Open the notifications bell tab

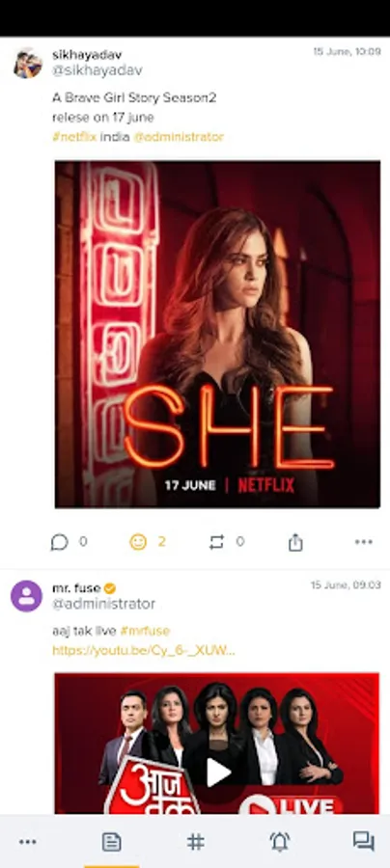tap(280, 842)
